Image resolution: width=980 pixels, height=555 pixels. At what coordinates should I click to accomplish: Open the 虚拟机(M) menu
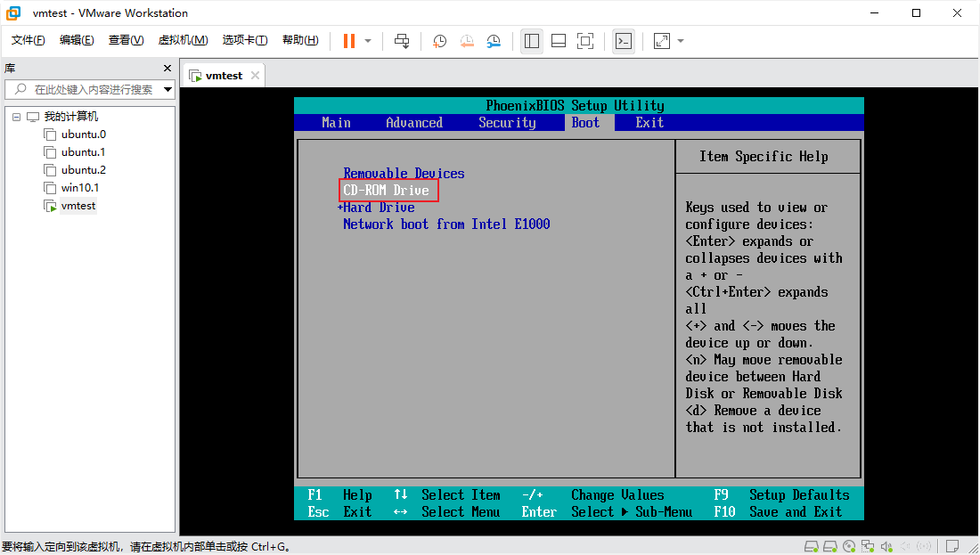pos(183,40)
